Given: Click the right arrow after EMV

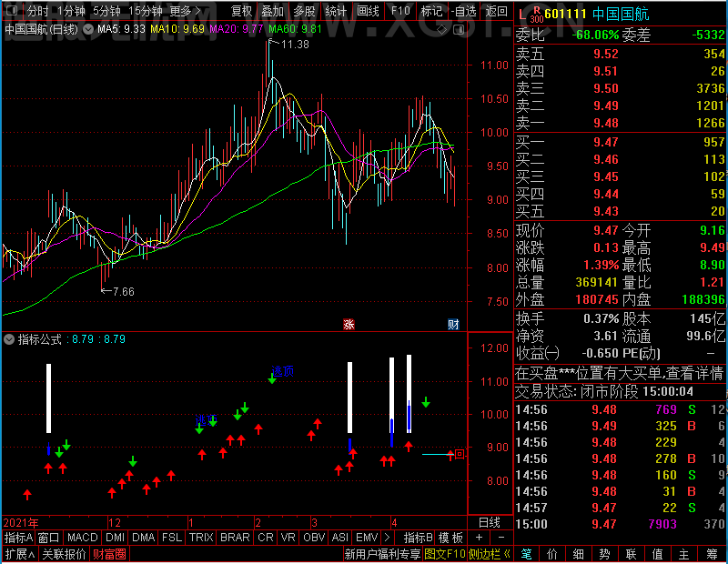Looking at the screenshot, I should click(x=388, y=537).
